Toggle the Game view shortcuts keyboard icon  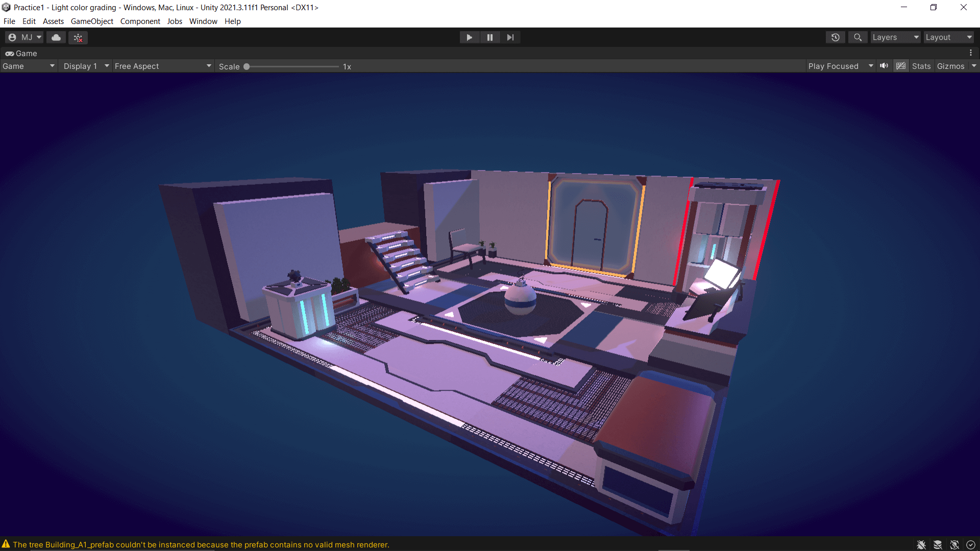(901, 66)
